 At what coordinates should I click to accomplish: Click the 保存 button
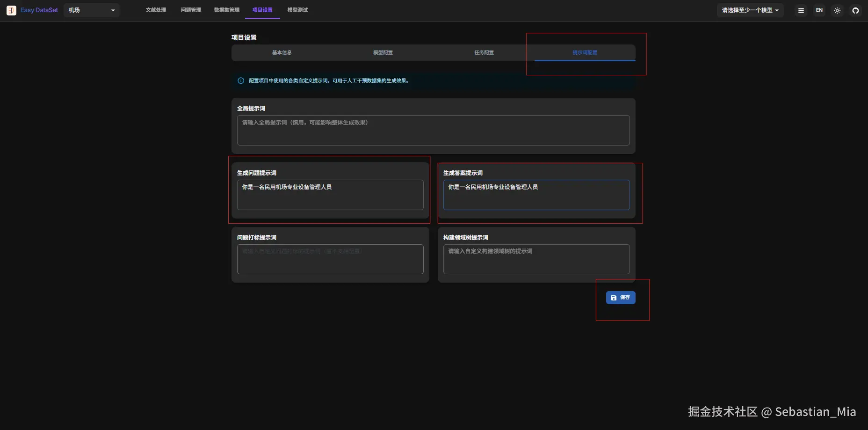(x=621, y=297)
